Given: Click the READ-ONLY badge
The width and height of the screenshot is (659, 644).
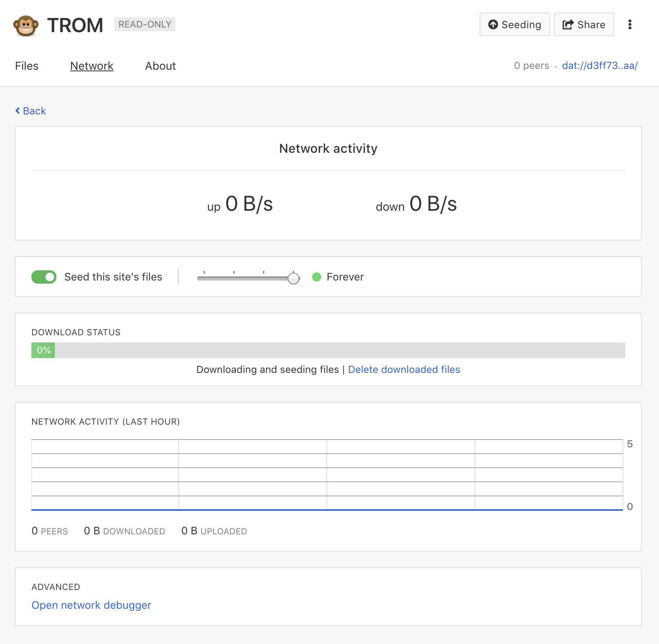Looking at the screenshot, I should click(145, 24).
